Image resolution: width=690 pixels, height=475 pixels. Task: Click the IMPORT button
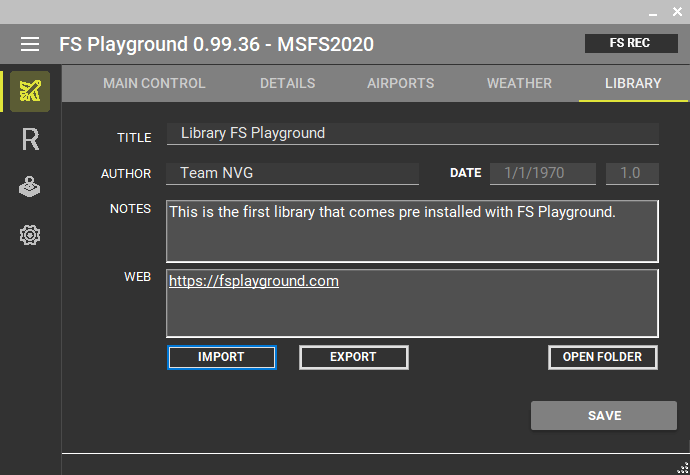click(x=222, y=357)
